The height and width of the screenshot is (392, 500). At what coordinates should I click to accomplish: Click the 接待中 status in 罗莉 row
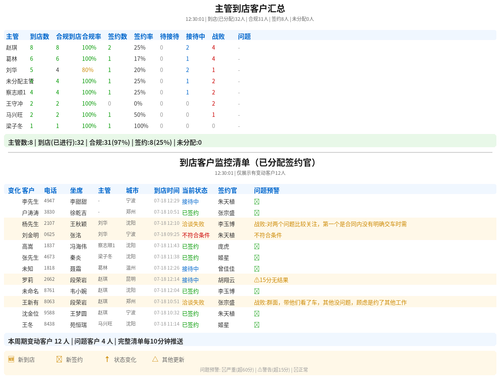coord(190,280)
